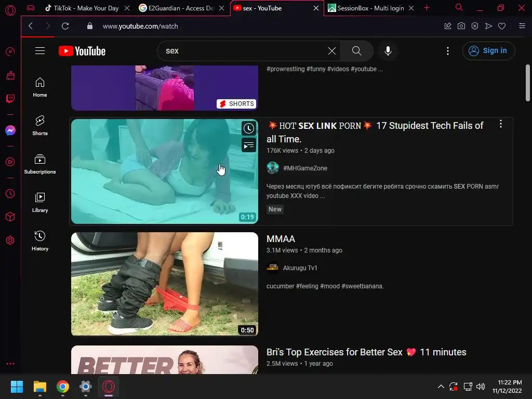Open the Player panel in Opera sidebar

[x=10, y=162]
